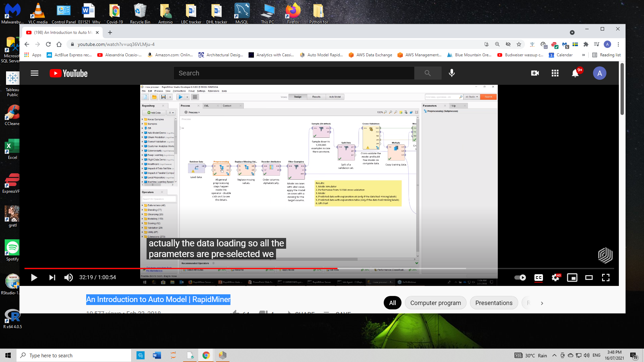Open the taskbar volume control
Viewport: 644px width, 362px height.
click(587, 355)
